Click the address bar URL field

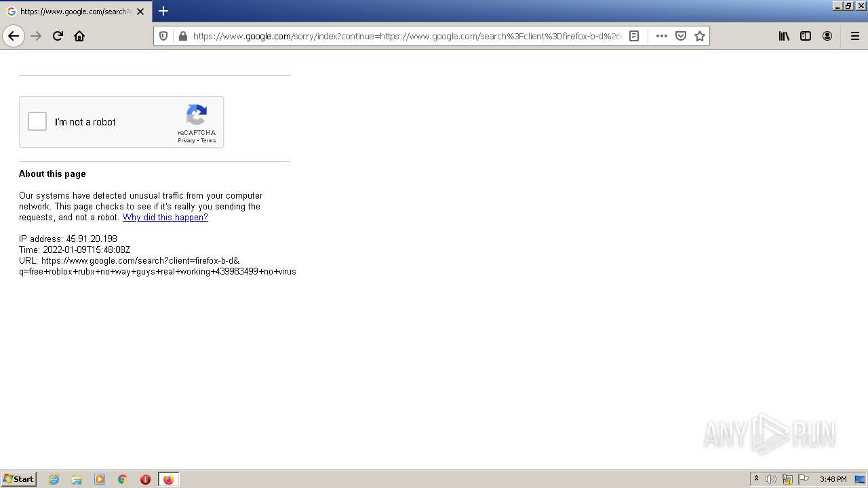click(407, 36)
